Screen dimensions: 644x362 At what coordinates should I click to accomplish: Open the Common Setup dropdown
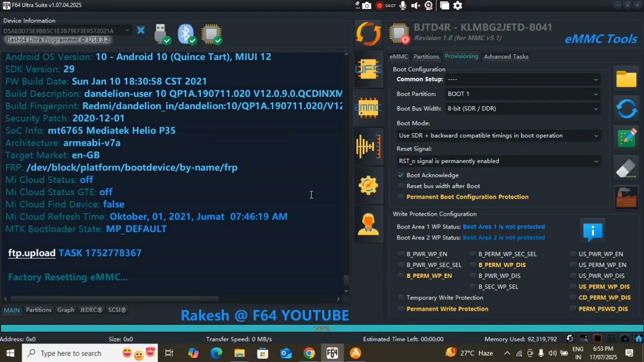tap(523, 79)
